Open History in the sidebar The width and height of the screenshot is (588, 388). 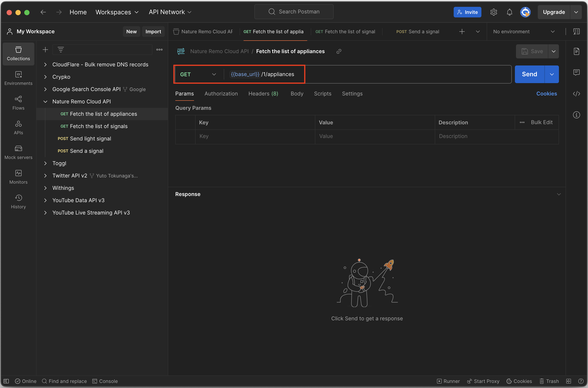pyautogui.click(x=18, y=202)
